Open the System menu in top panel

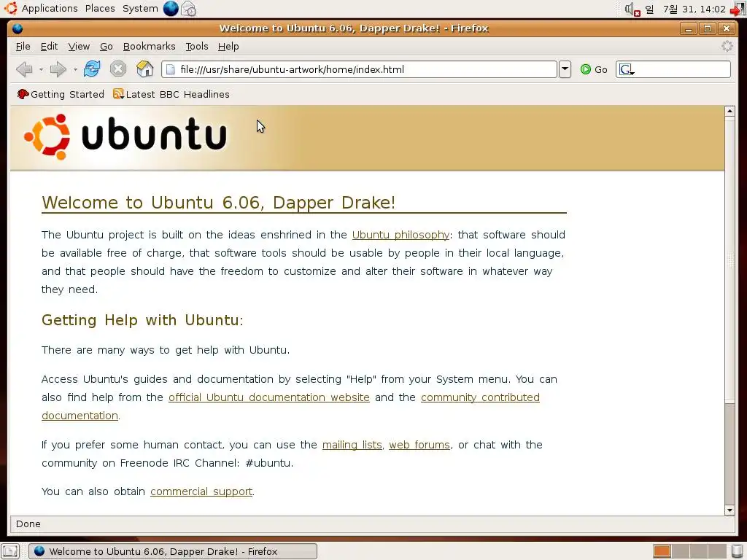(x=140, y=9)
